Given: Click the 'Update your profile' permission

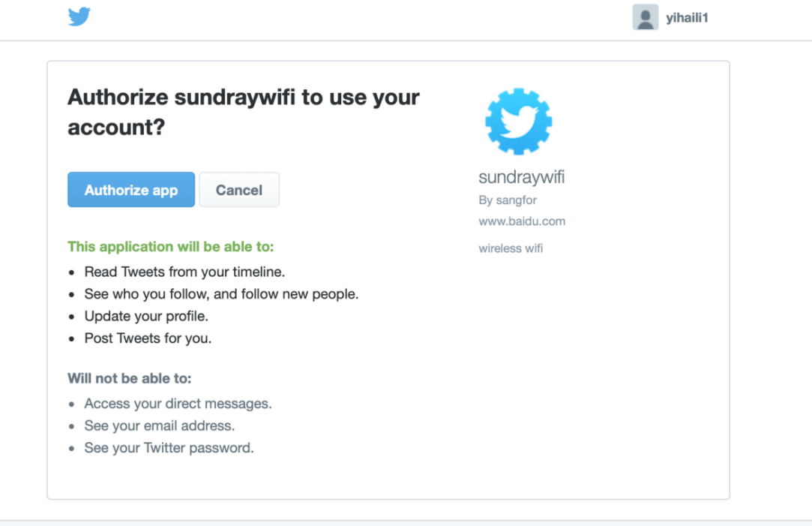Looking at the screenshot, I should click(x=146, y=316).
